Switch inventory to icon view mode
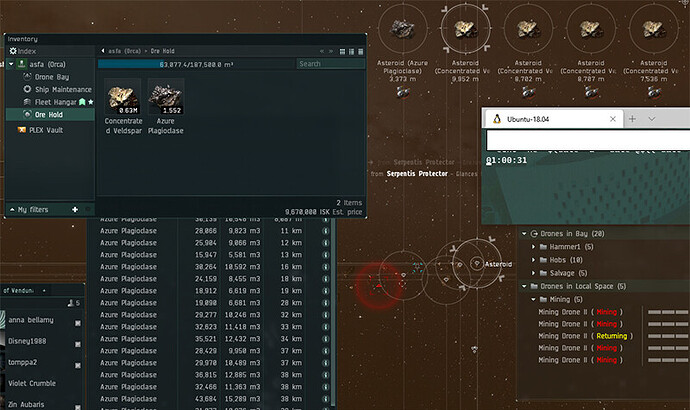Image resolution: width=690 pixels, height=410 pixels. tap(342, 51)
